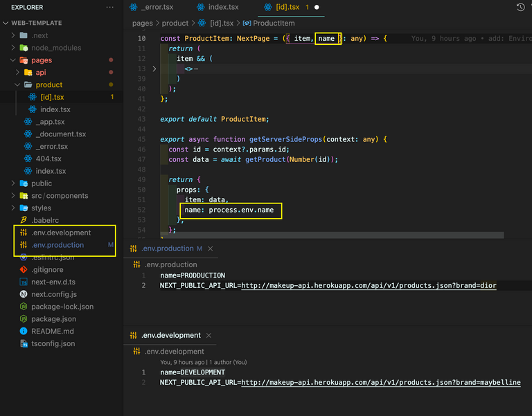
Task: Expand the public folder chevron
Action: tap(13, 183)
